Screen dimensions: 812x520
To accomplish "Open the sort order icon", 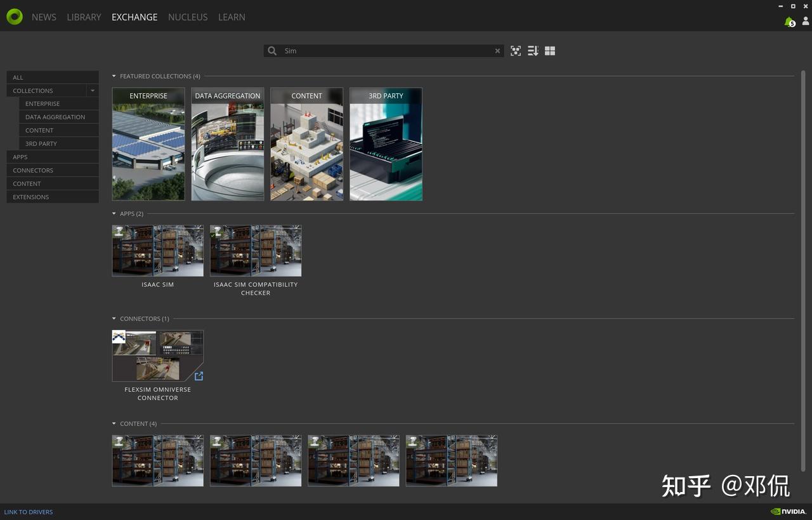I will point(533,51).
